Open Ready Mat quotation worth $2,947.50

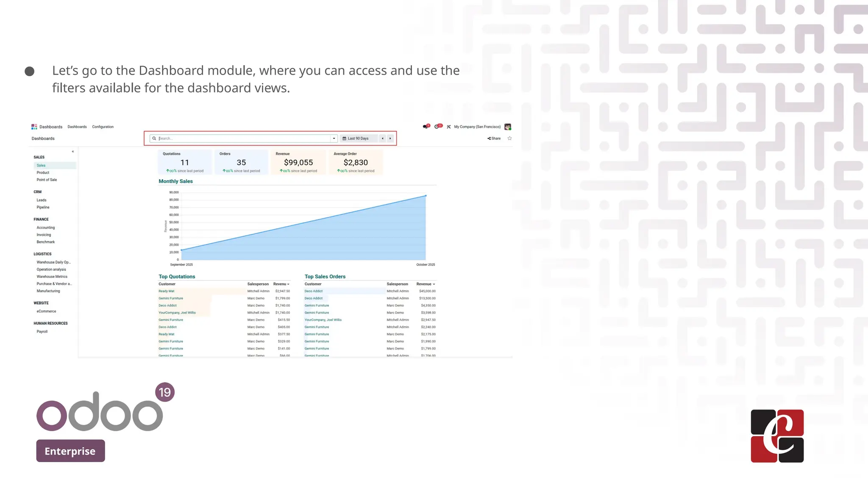tap(167, 291)
